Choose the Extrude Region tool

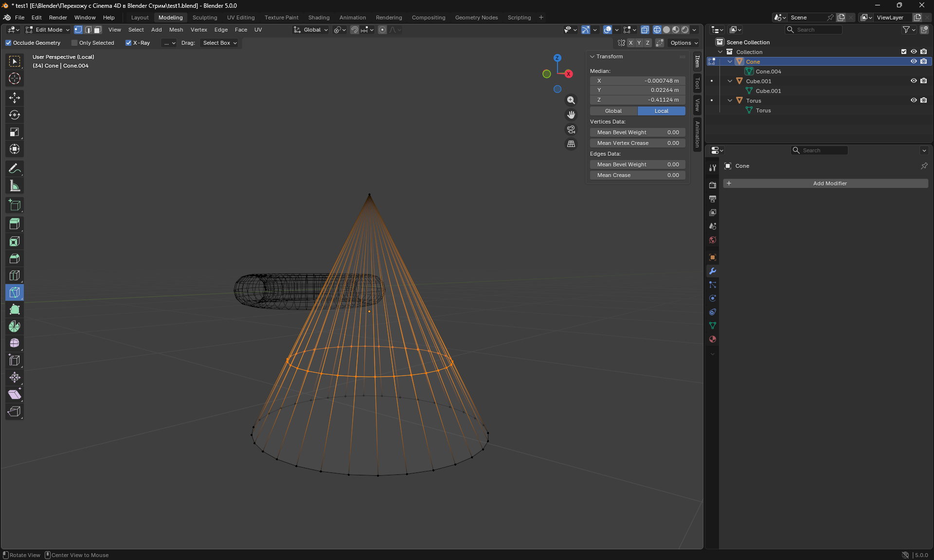pyautogui.click(x=15, y=224)
